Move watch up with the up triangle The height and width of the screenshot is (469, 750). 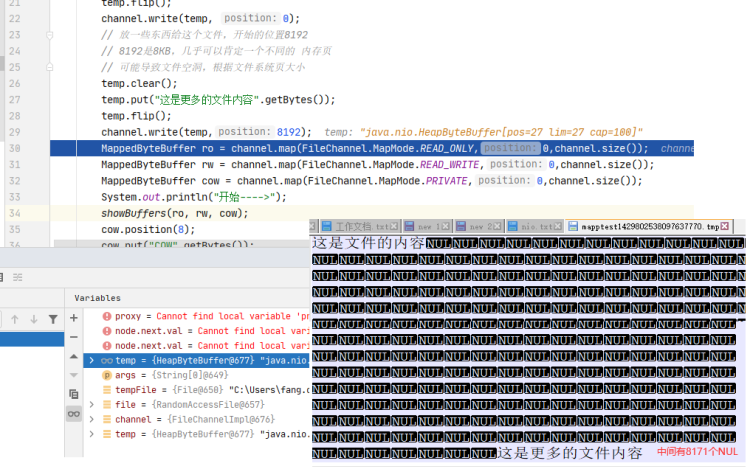73,356
